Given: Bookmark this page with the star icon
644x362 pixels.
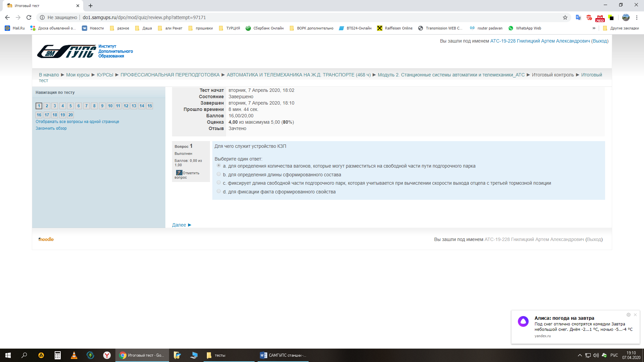Looking at the screenshot, I should tap(565, 17).
